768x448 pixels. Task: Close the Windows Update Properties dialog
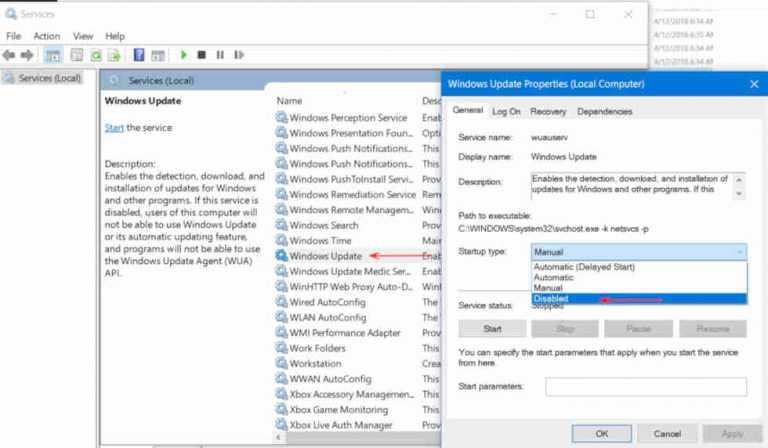pyautogui.click(x=754, y=84)
